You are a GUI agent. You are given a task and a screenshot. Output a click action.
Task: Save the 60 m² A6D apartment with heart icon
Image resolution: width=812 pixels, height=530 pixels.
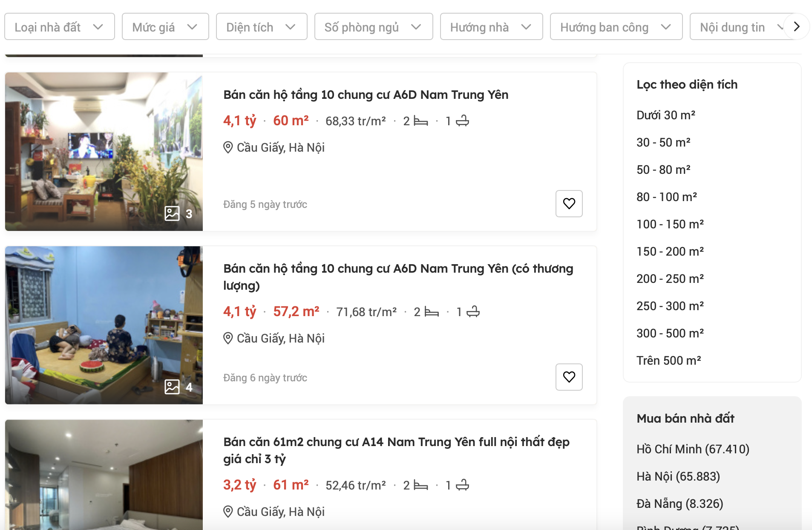click(x=569, y=204)
